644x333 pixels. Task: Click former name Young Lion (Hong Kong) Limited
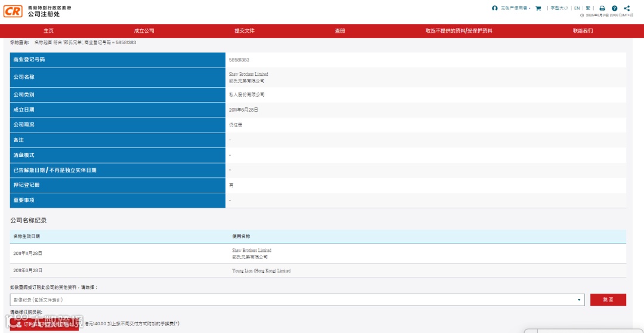pos(261,271)
